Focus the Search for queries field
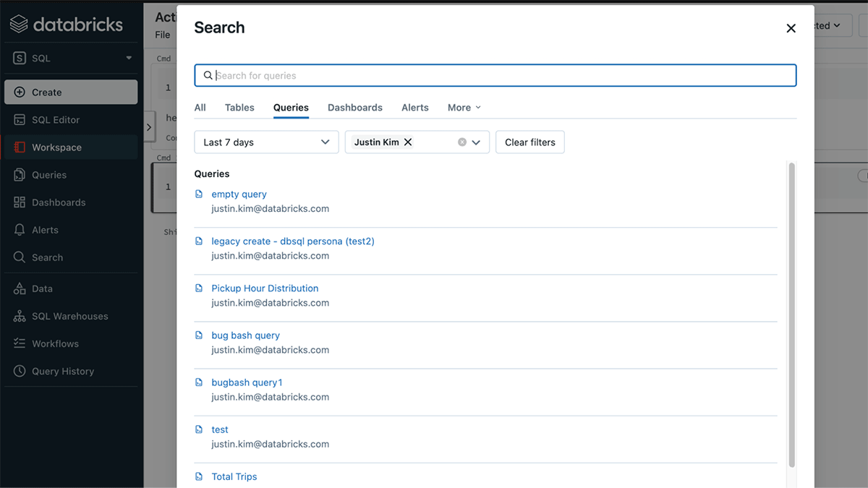 [499, 76]
